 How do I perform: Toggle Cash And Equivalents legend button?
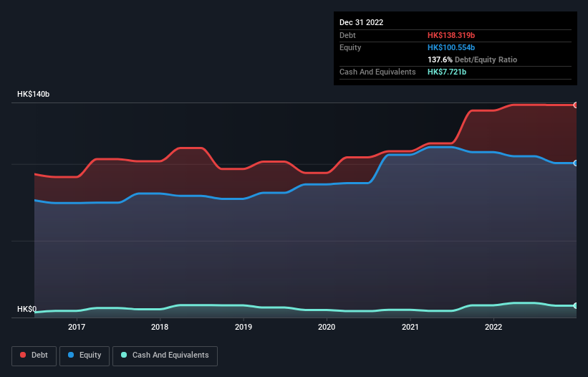click(x=165, y=355)
